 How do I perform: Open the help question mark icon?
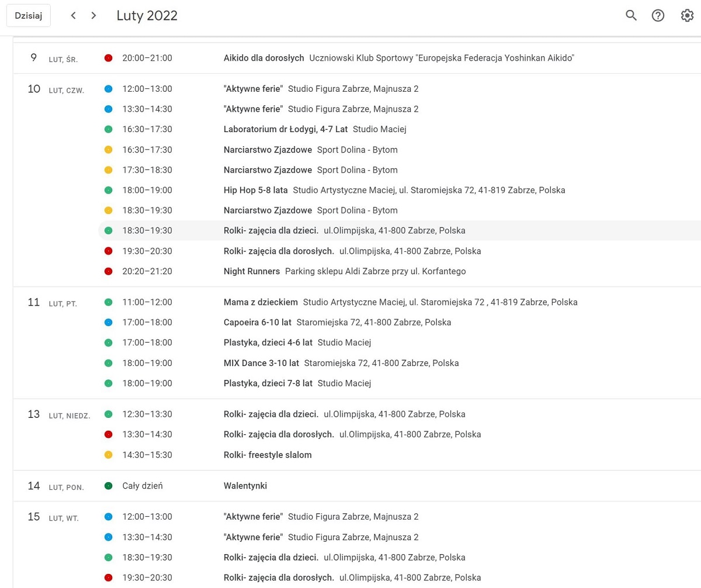click(x=658, y=16)
